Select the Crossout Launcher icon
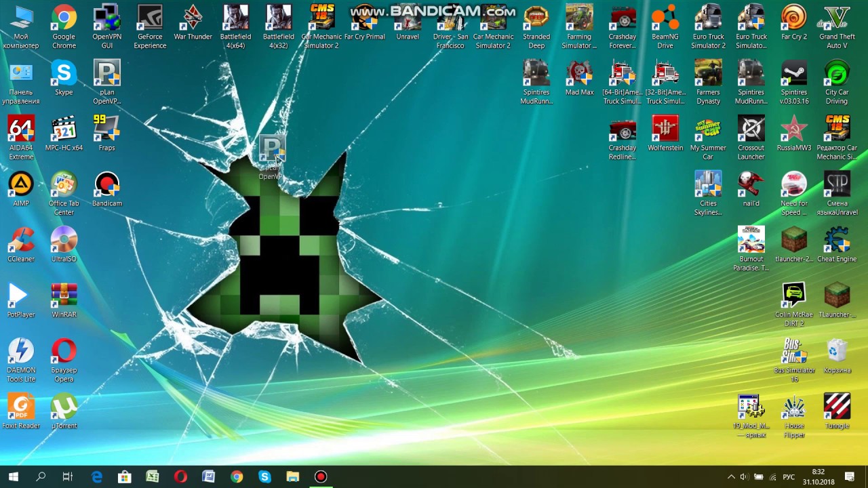Image resolution: width=868 pixels, height=488 pixels. coord(751,137)
